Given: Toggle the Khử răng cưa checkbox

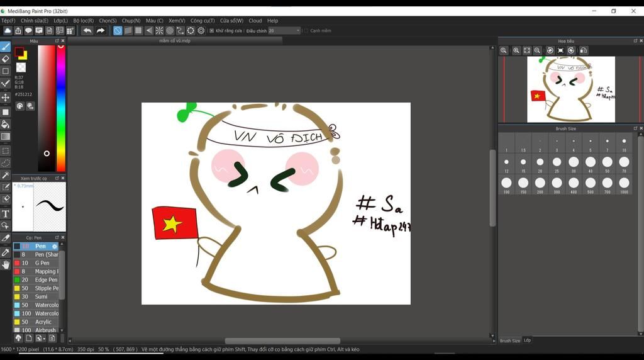Looking at the screenshot, I should point(211,31).
